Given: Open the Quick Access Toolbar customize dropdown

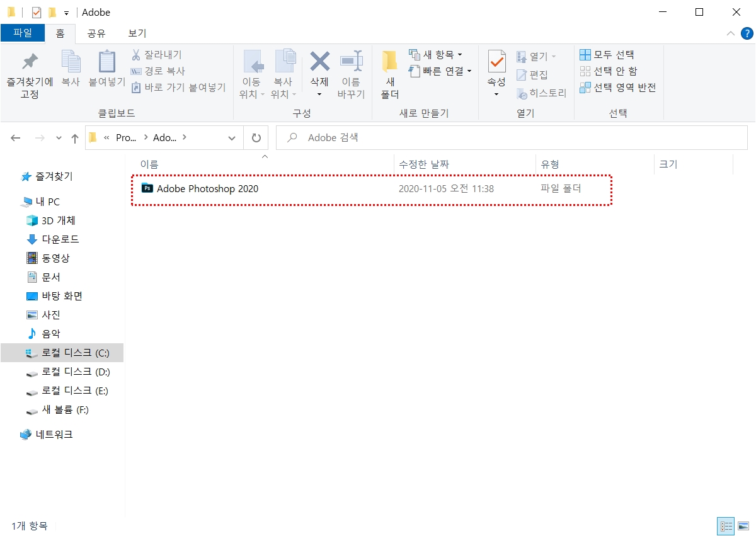Looking at the screenshot, I should click(66, 13).
